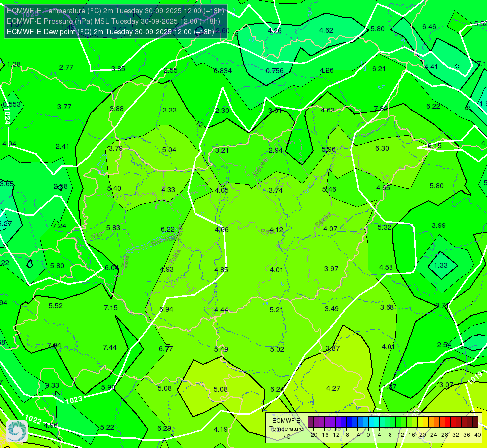Click the 6.77 dew point value
Image resolution: width=487 pixels, height=448 pixels.
point(166,349)
